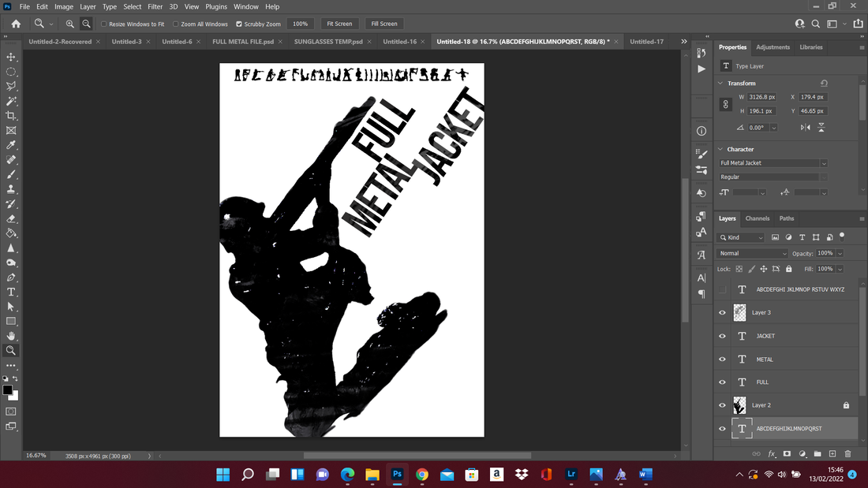The image size is (868, 488).
Task: Click the Y position field
Action: tap(814, 111)
